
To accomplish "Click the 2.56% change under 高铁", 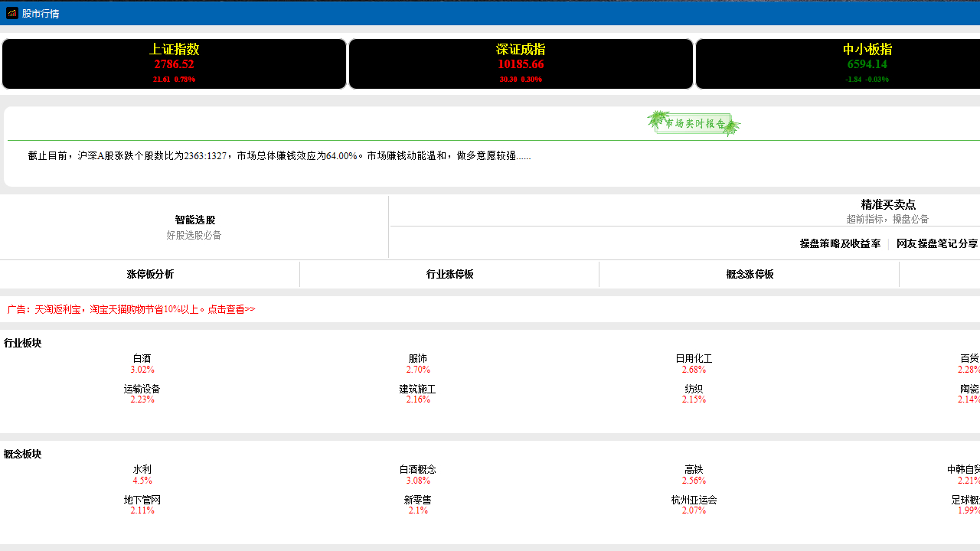I will pos(694,481).
